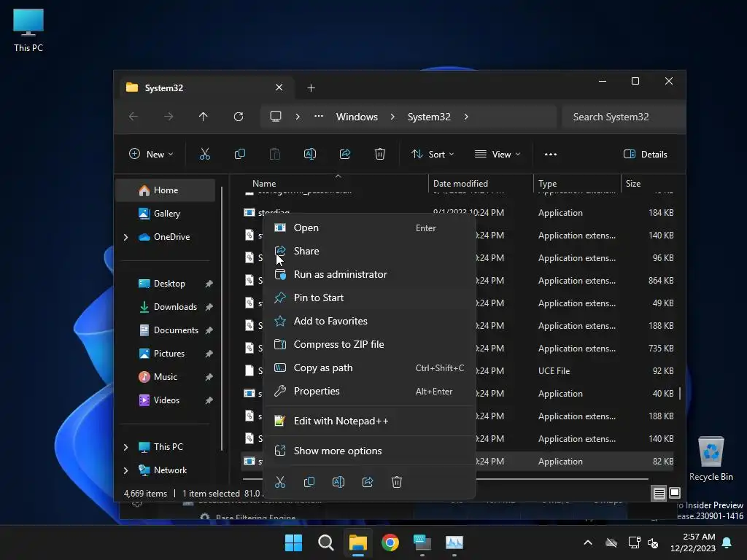Choose Edit with Notepad++
747x560 pixels.
[x=370, y=421]
